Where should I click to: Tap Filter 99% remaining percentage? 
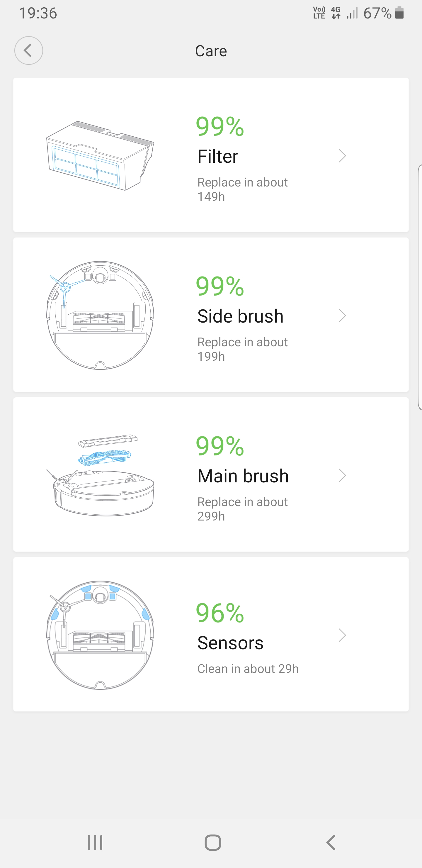tap(220, 127)
